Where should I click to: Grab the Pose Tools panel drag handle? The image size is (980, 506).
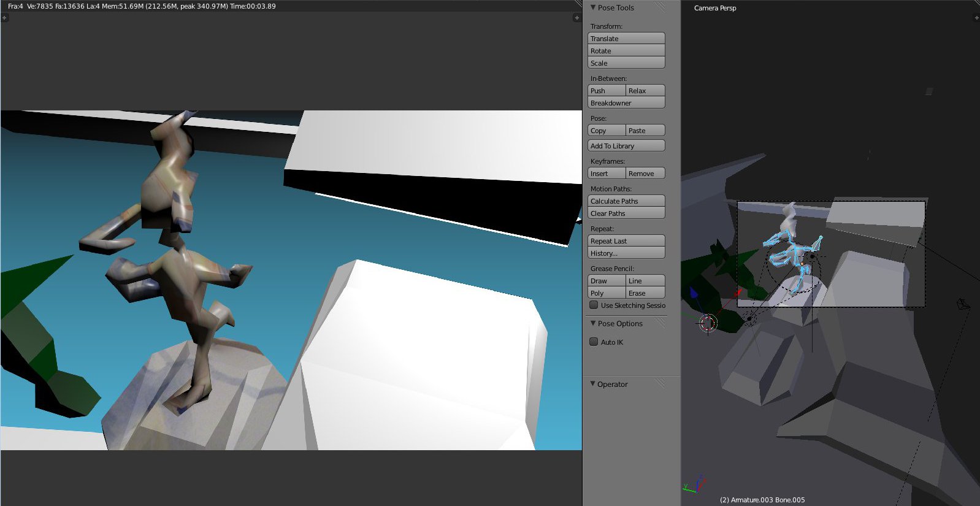(660, 7)
